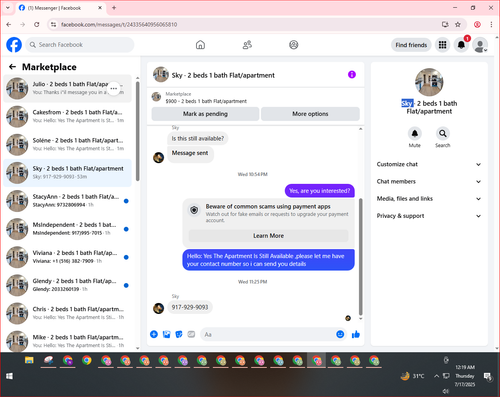Show hidden system tray icons
The width and height of the screenshot is (500, 397).
coord(436,376)
